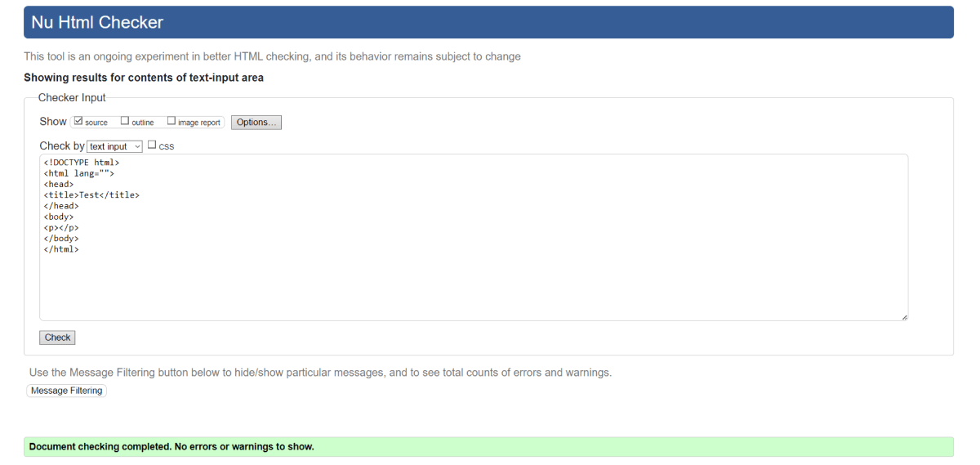Screen dimensions: 980x465
Task: Tick the css checkbox
Action: (152, 145)
